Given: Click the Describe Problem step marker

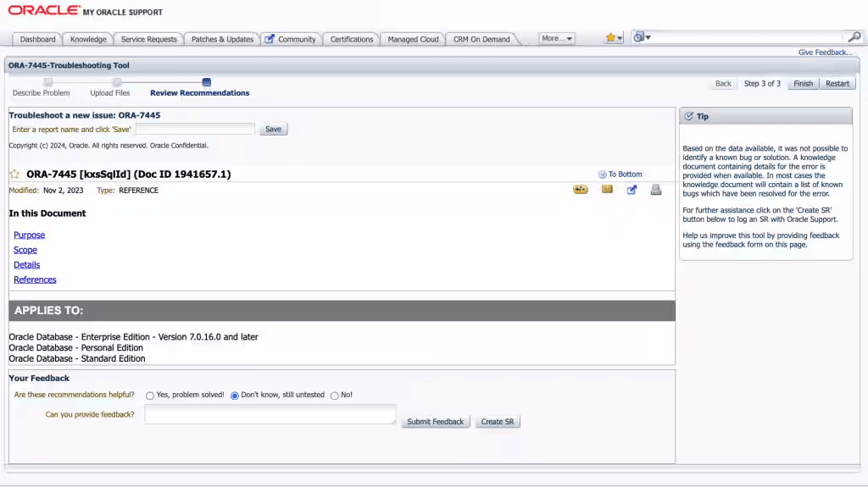Looking at the screenshot, I should (x=48, y=82).
